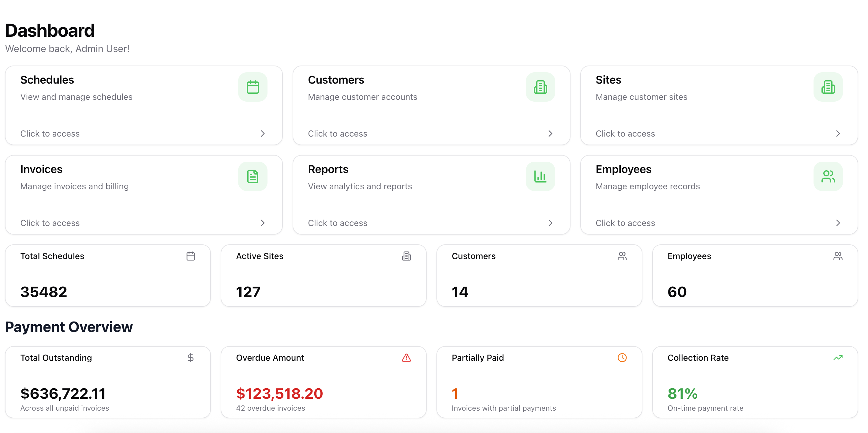Click the Employees card right chevron
This screenshot has width=868, height=433.
click(x=838, y=223)
